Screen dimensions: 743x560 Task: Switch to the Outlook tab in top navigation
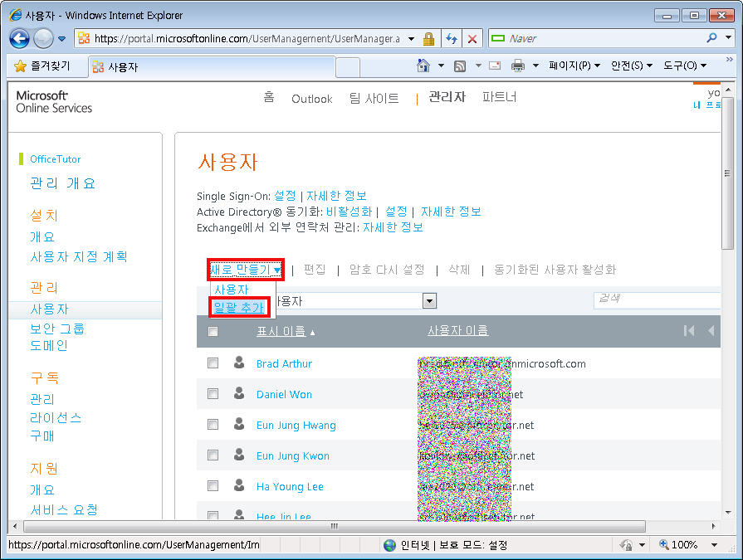[x=311, y=99]
